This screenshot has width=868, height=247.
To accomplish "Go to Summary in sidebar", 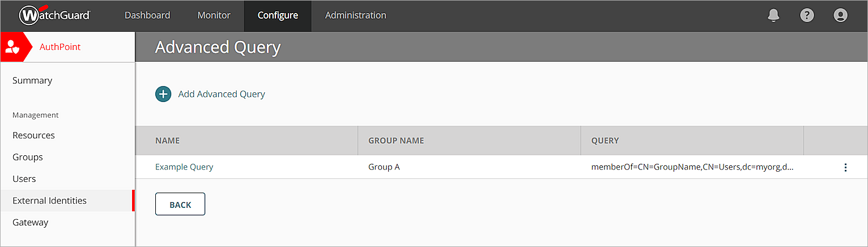I will click(x=32, y=80).
